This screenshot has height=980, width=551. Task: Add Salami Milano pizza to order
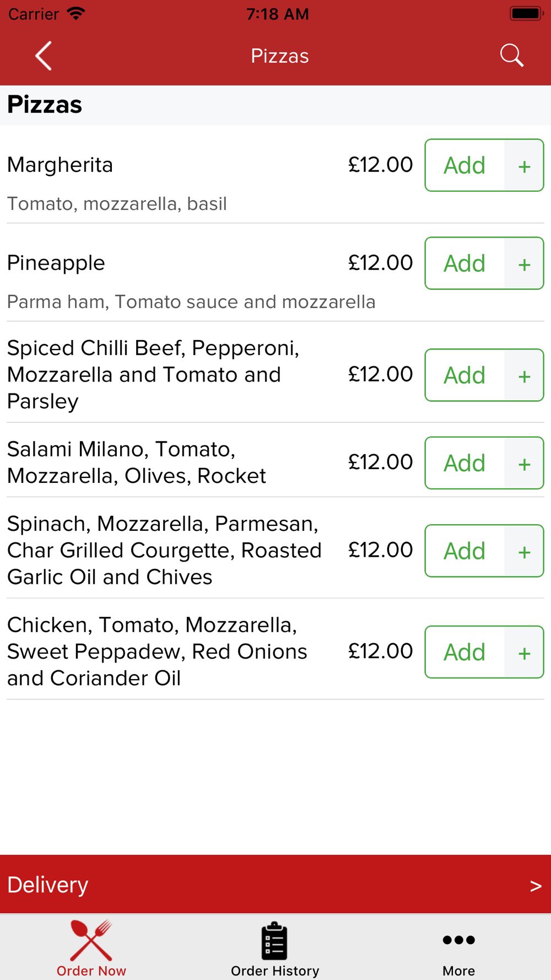464,463
